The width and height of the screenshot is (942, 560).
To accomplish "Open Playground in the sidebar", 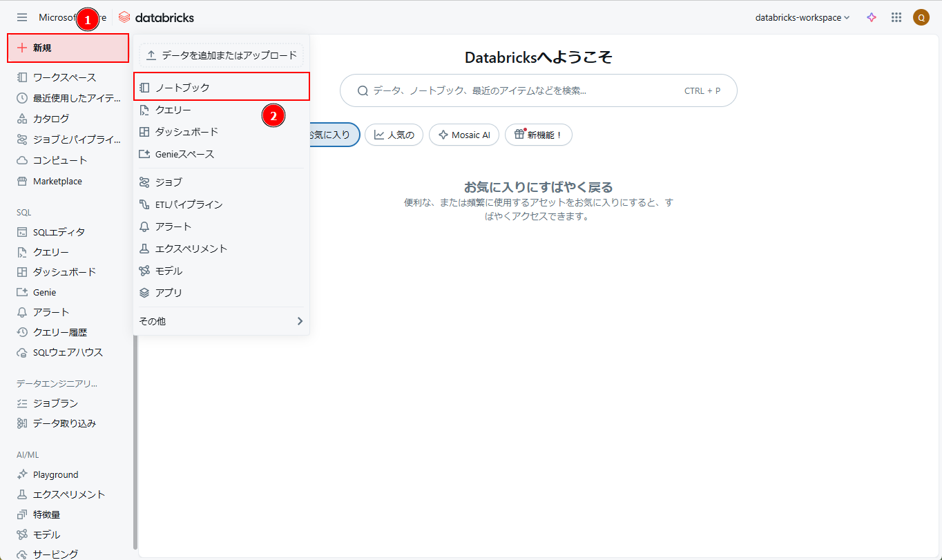I will 55,474.
